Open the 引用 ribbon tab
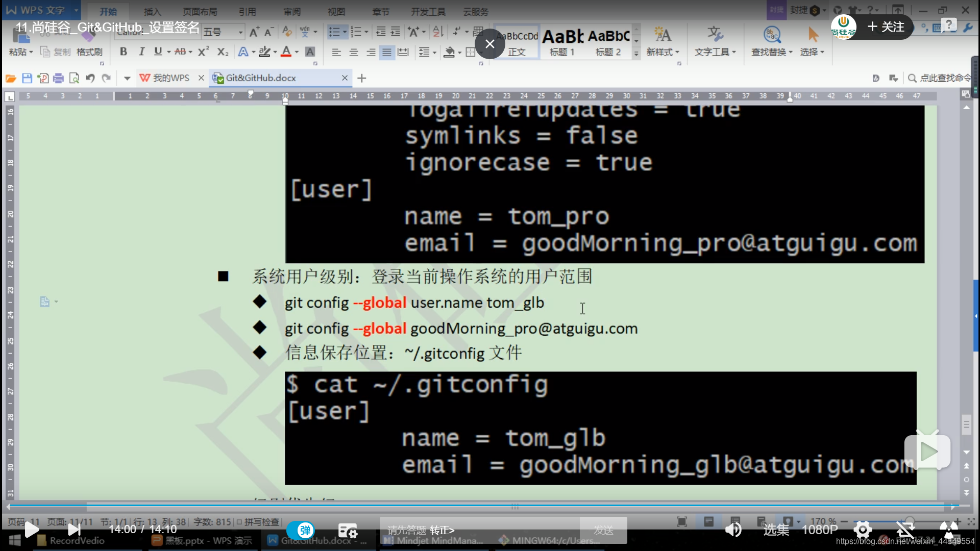 point(247,12)
